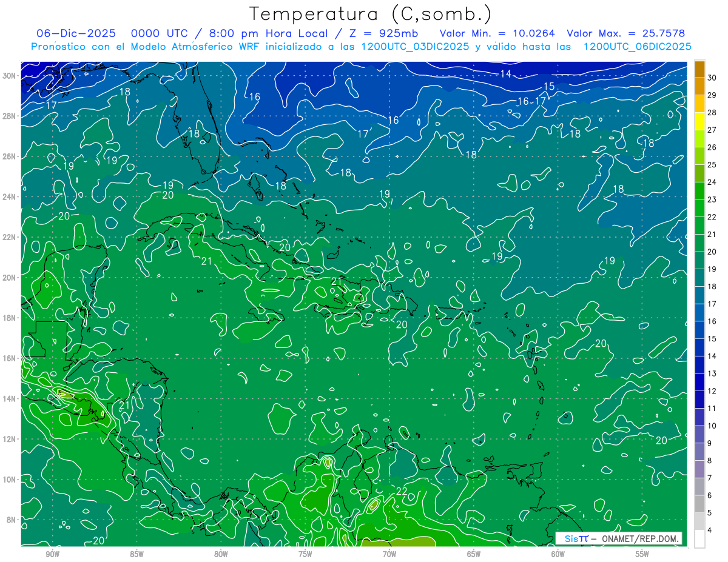Viewport: 728px width, 562px height.
Task: Click the 10N latitude axis label
Action: 10,480
